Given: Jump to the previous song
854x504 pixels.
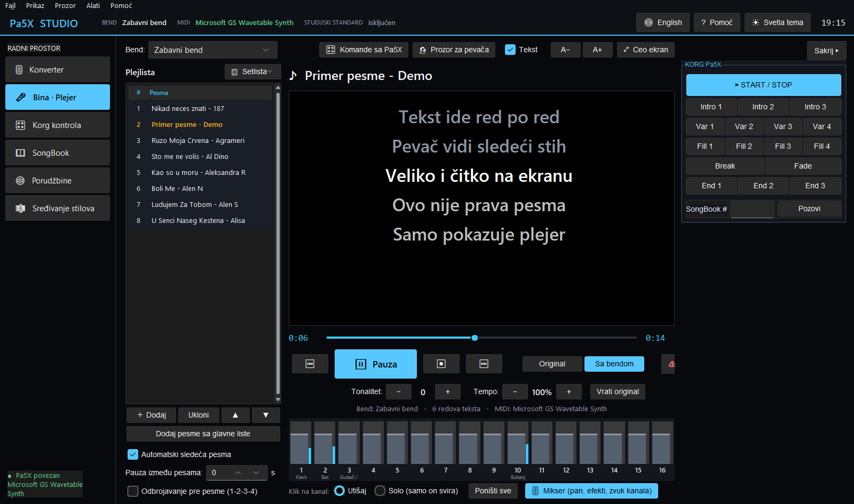Looking at the screenshot, I should point(310,364).
